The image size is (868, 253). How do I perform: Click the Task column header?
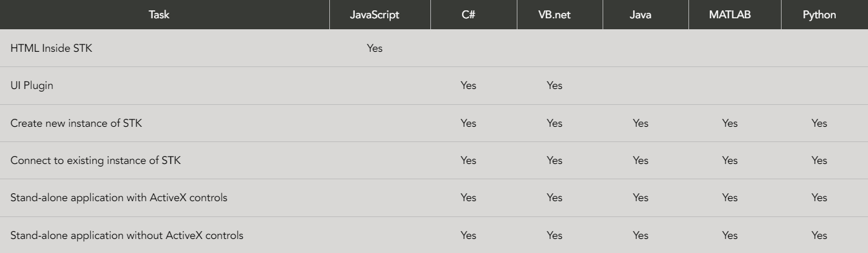(159, 15)
